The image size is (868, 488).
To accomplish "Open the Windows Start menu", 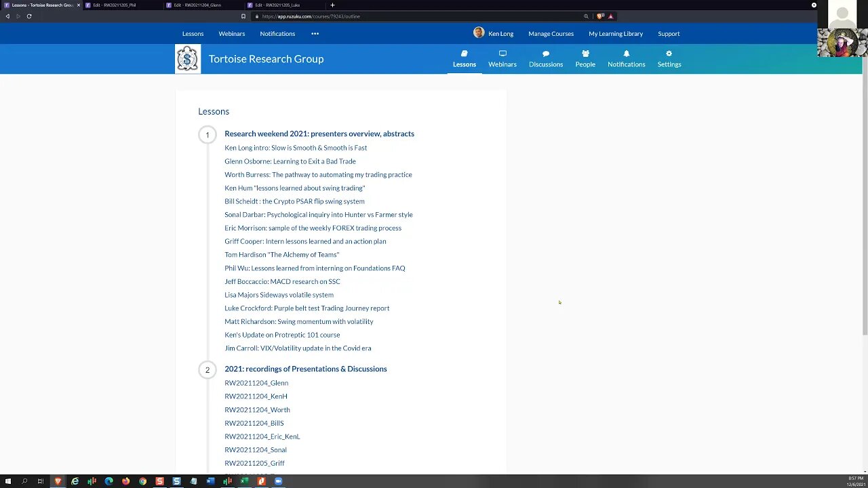I will pyautogui.click(x=7, y=481).
